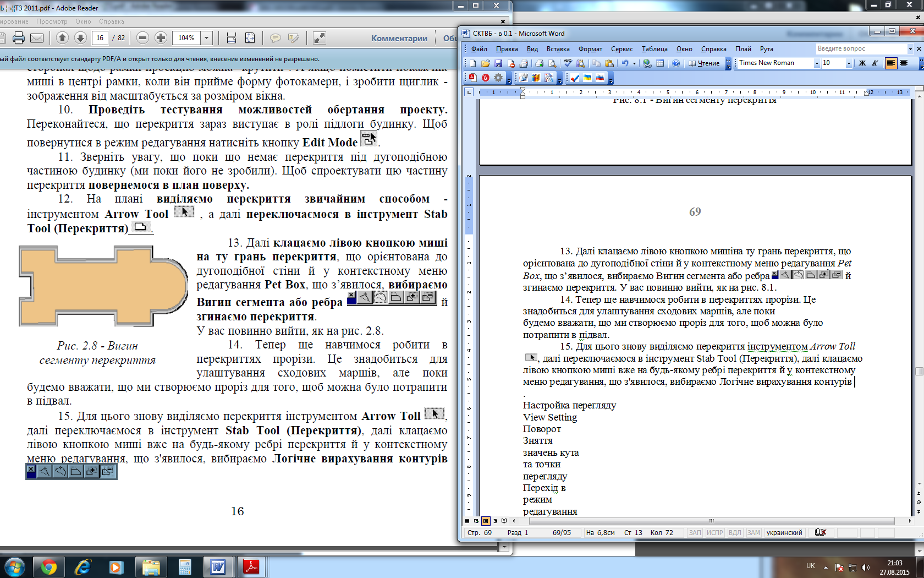Click the Russian flag icon in Word toolbar

[600, 78]
